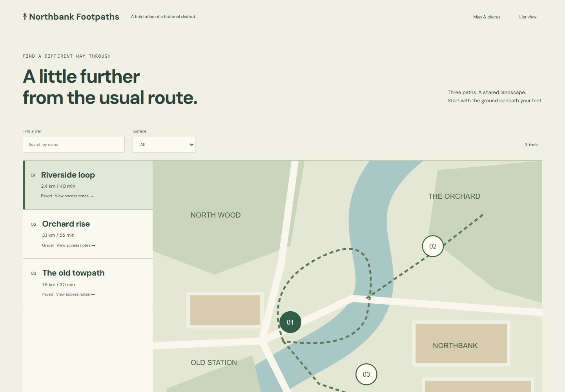Click the NORTH WOOD map label
This screenshot has height=392, width=565.
click(x=215, y=215)
